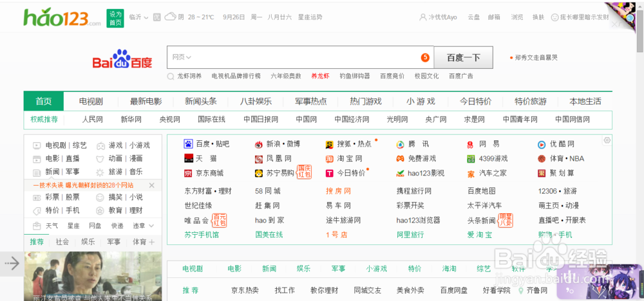
Task: Click the 换肤 skin option
Action: click(x=538, y=17)
